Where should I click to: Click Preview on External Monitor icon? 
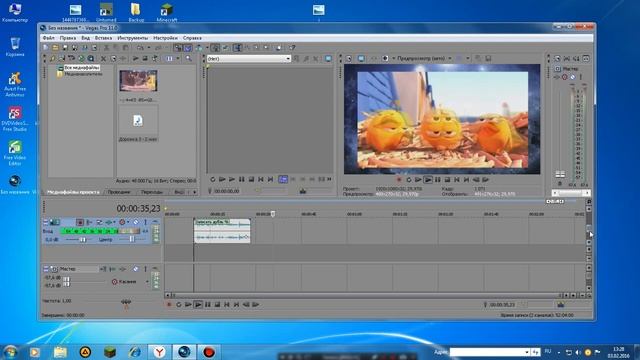click(x=361, y=58)
